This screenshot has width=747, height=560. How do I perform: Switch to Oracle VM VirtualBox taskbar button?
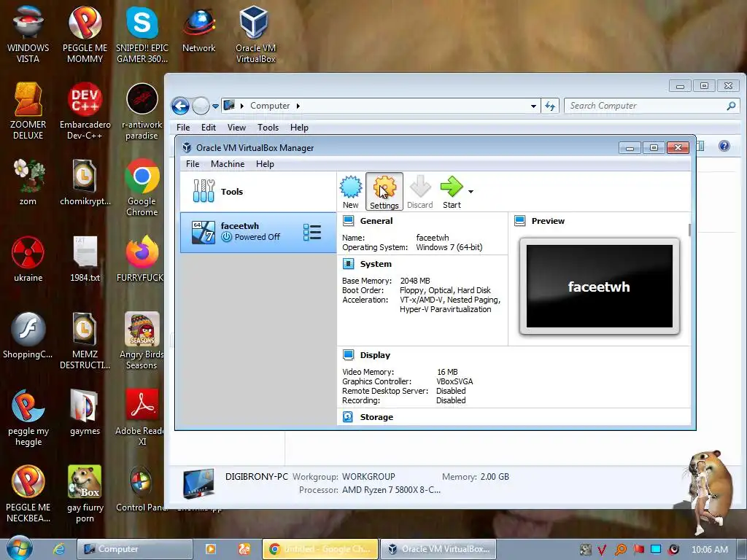tap(438, 549)
